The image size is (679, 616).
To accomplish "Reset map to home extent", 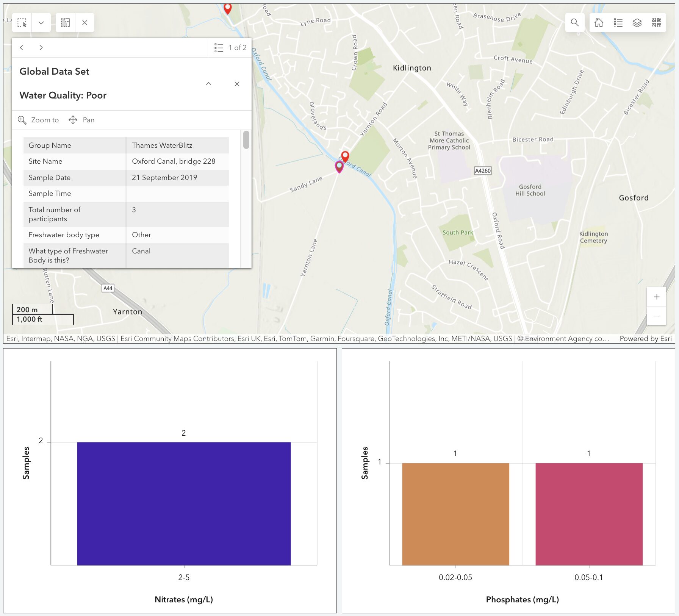I will click(x=599, y=23).
